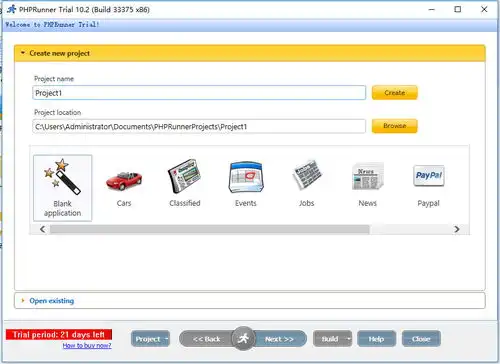
Task: Open the Build button dropdown arrow
Action: (x=349, y=339)
